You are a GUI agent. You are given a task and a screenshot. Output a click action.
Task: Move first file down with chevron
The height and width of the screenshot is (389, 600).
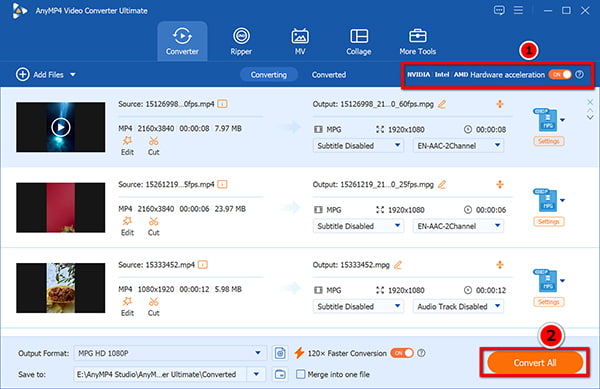[x=590, y=118]
